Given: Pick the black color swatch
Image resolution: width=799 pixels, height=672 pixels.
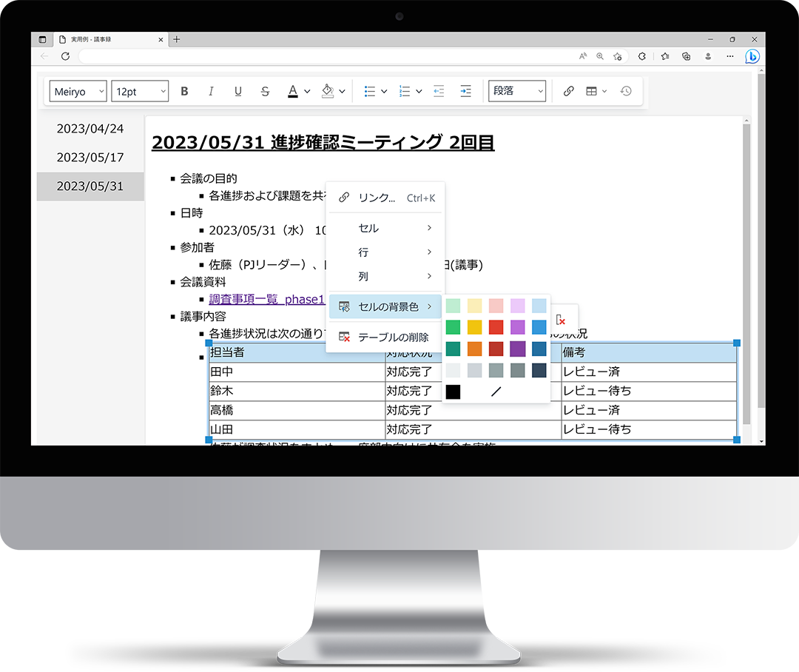Looking at the screenshot, I should pyautogui.click(x=453, y=392).
